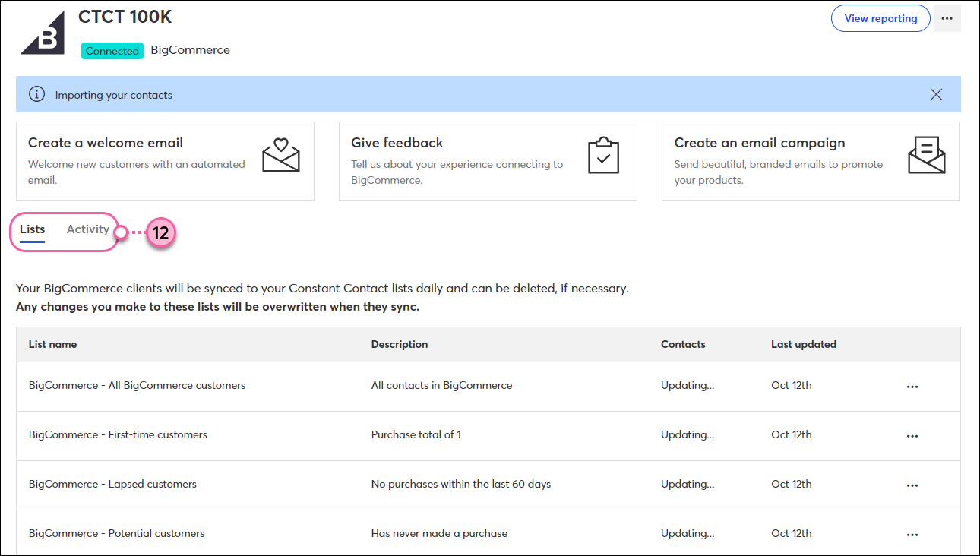Switch to the Activity tab

point(88,229)
